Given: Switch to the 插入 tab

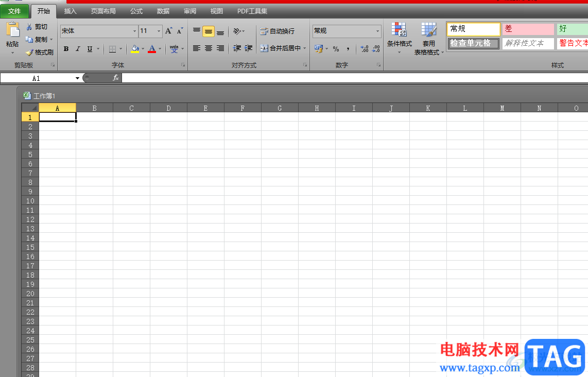Looking at the screenshot, I should point(70,11).
